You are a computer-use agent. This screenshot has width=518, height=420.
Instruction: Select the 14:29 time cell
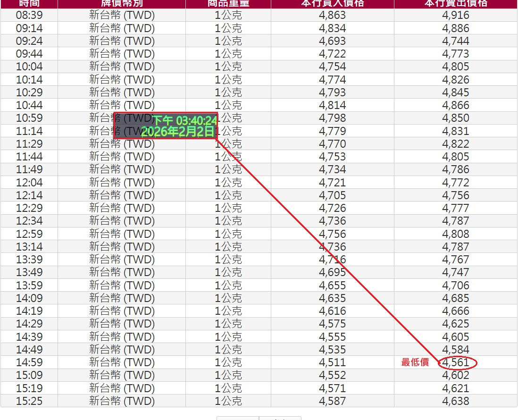(29, 324)
